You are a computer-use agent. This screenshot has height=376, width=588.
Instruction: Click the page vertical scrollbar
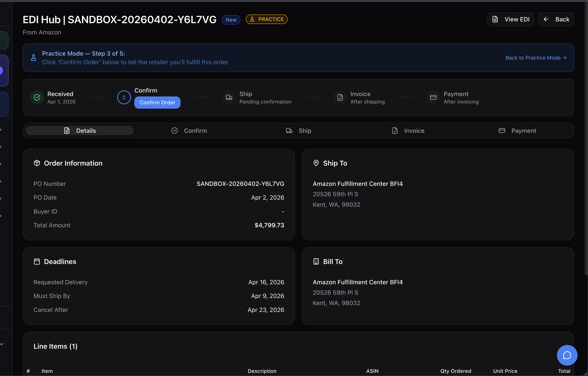tap(586, 139)
